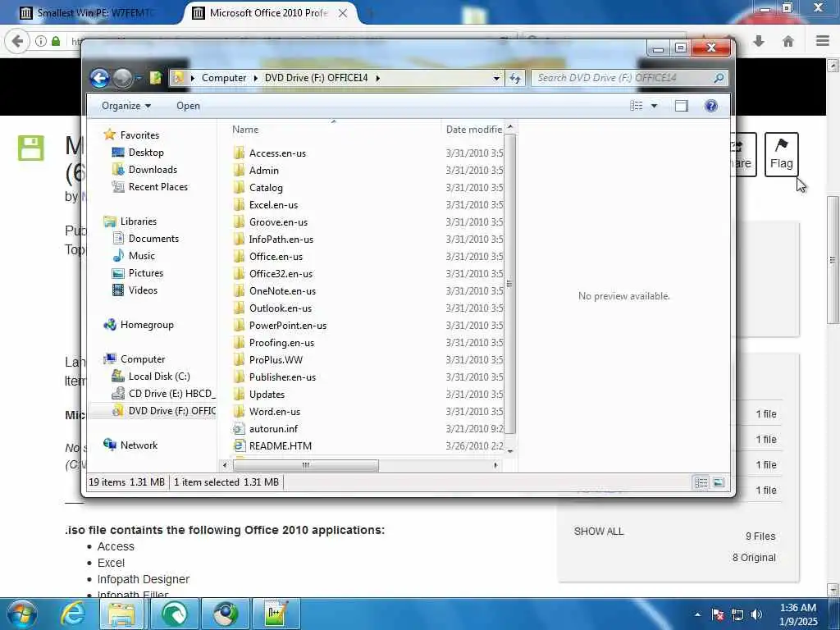The image size is (840, 630).
Task: Open the Videos library
Action: tap(143, 290)
